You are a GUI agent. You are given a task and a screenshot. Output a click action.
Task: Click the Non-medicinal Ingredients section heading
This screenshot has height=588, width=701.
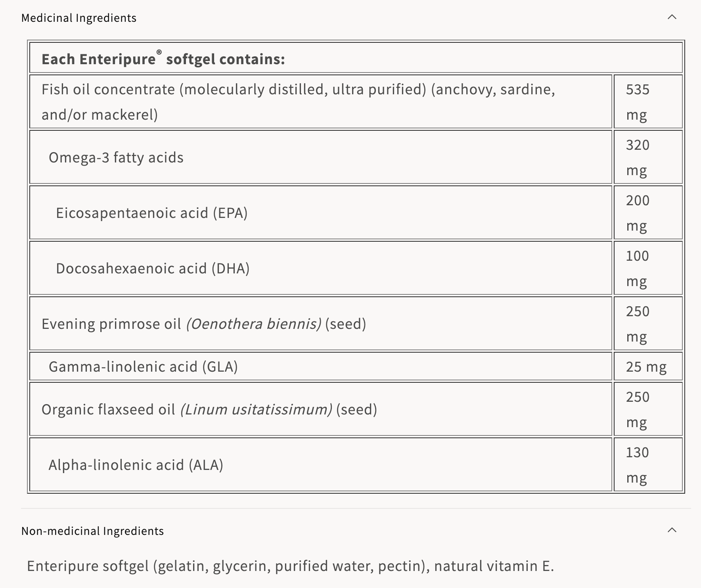(92, 531)
